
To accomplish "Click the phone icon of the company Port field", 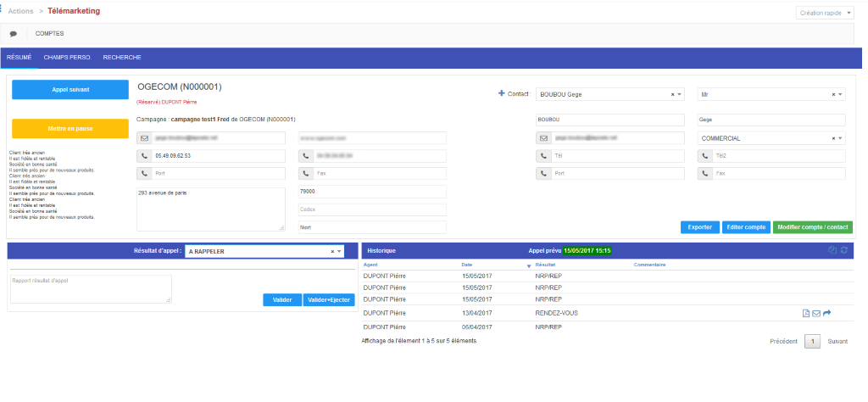I will [x=144, y=174].
